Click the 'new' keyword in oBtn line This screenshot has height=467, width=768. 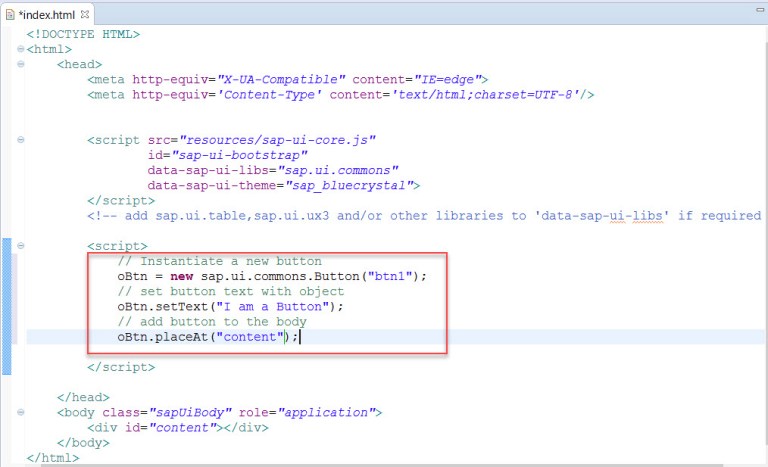[182, 276]
